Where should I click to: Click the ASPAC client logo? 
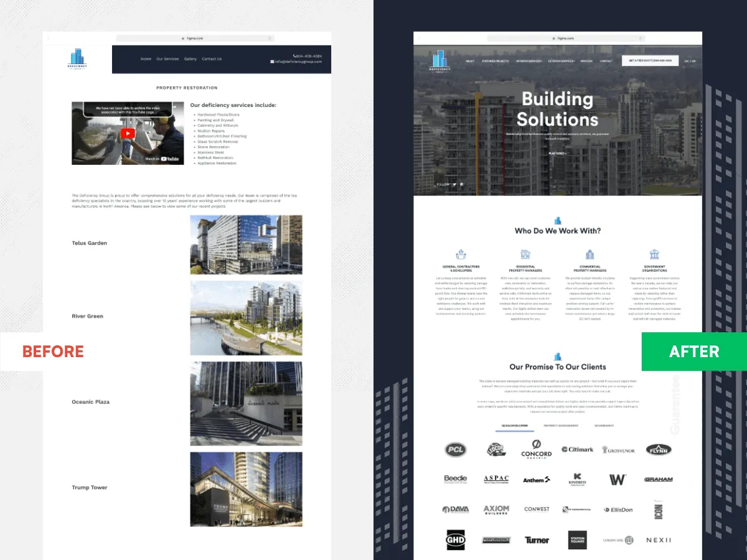pos(496,479)
